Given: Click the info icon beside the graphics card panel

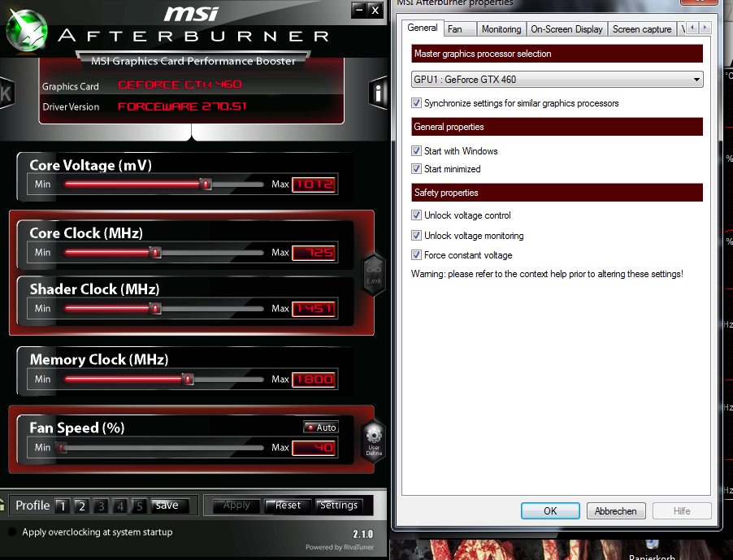Looking at the screenshot, I should click(x=378, y=93).
